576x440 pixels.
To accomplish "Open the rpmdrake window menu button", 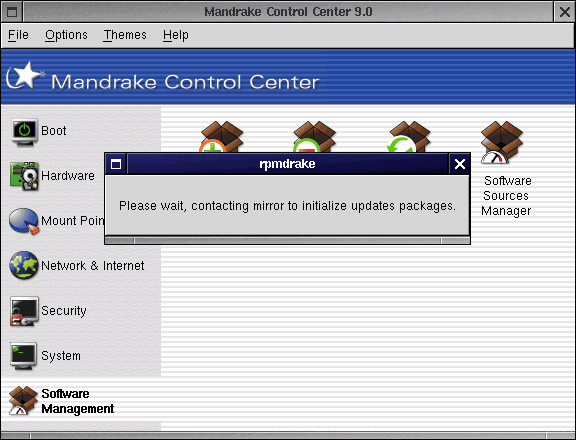I will coord(116,164).
